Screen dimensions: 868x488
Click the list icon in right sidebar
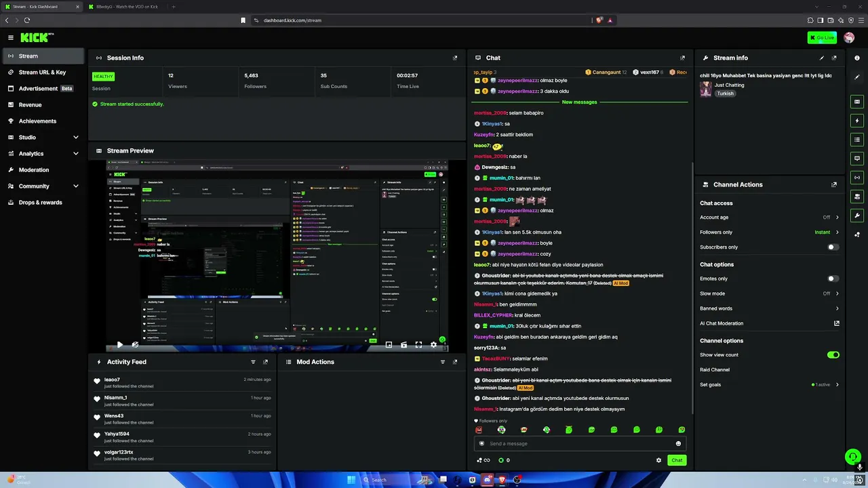(x=857, y=140)
